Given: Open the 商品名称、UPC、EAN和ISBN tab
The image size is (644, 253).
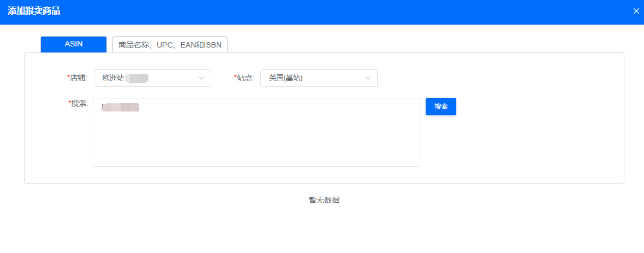Looking at the screenshot, I should pos(170,45).
